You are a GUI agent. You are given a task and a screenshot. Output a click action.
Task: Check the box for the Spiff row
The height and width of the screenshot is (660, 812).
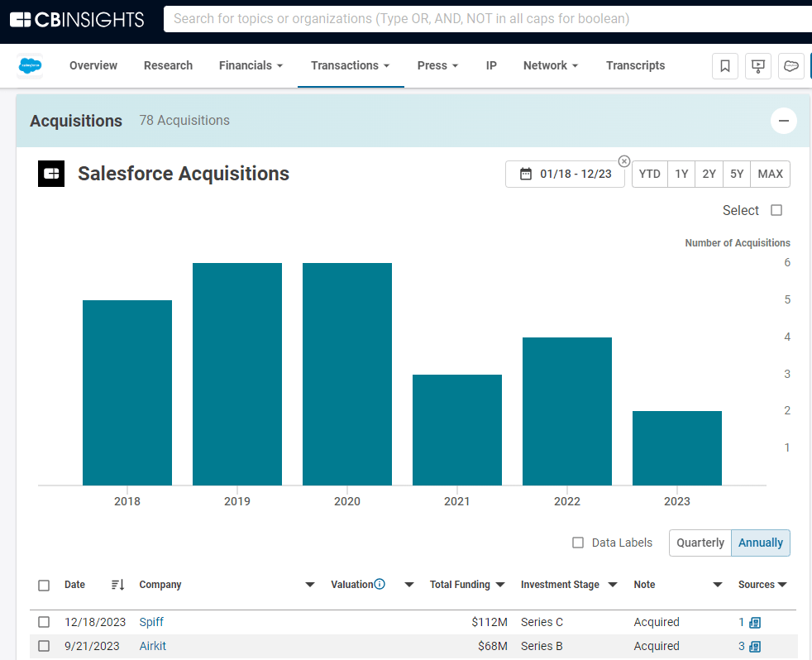pyautogui.click(x=44, y=622)
